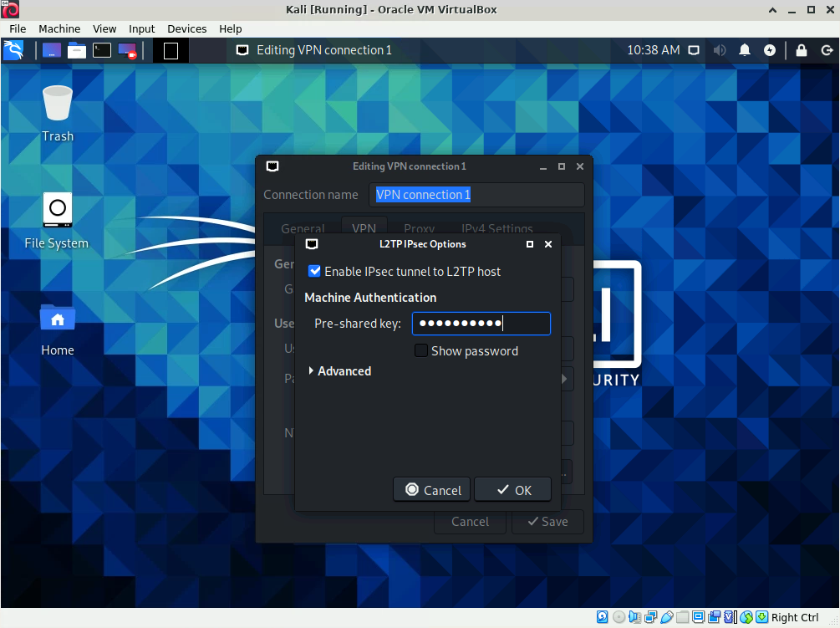The image size is (840, 628).
Task: Open the Kali applications menu dragon icon
Action: click(13, 50)
